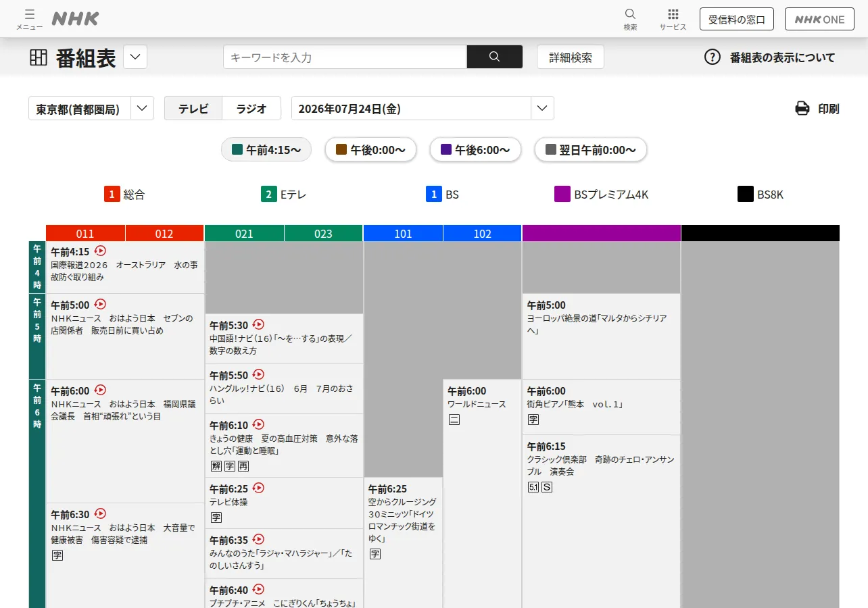Click the play icon beside 午前6:25 テレビ体操
The image size is (868, 608).
click(x=258, y=488)
